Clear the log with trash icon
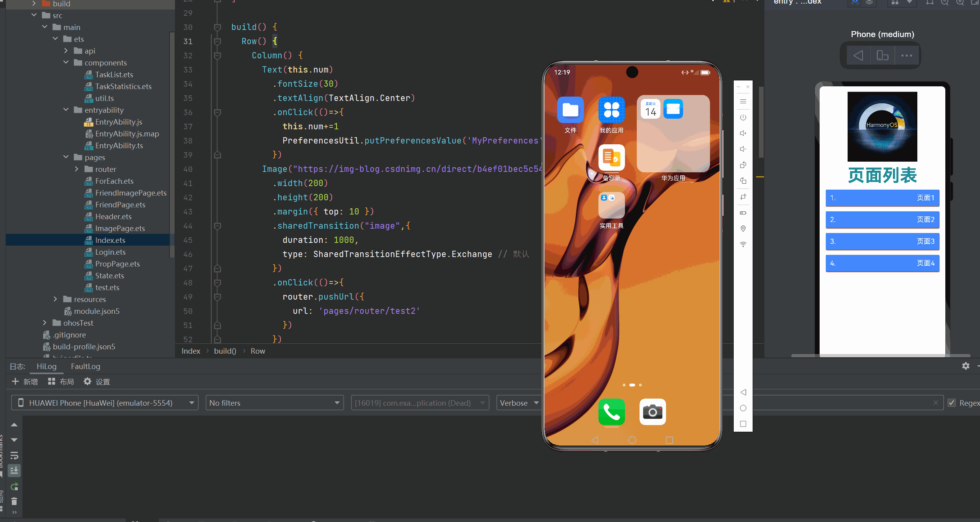980x522 pixels. [x=14, y=501]
